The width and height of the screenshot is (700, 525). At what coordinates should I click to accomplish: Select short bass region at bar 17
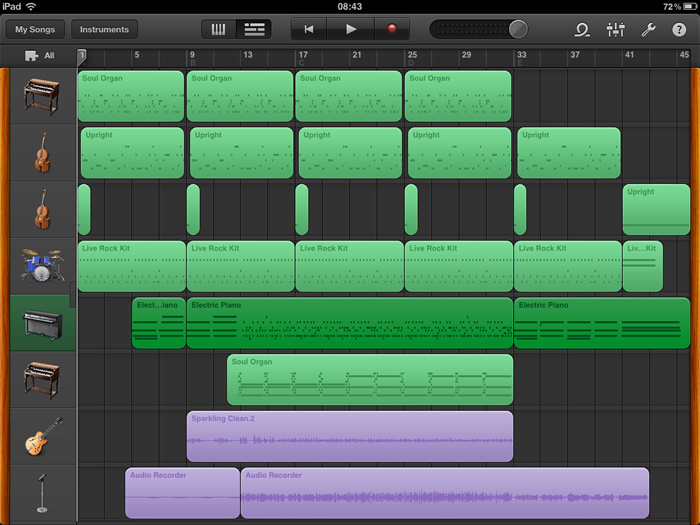302,209
